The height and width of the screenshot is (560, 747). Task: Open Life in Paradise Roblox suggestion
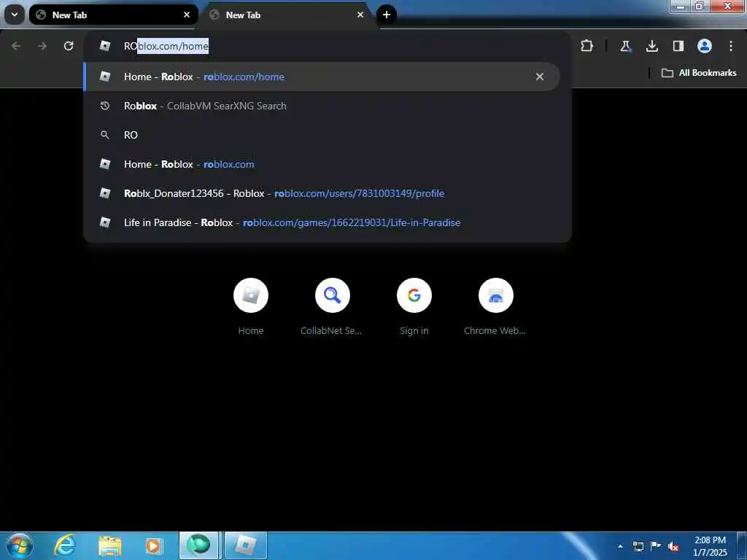tap(321, 222)
